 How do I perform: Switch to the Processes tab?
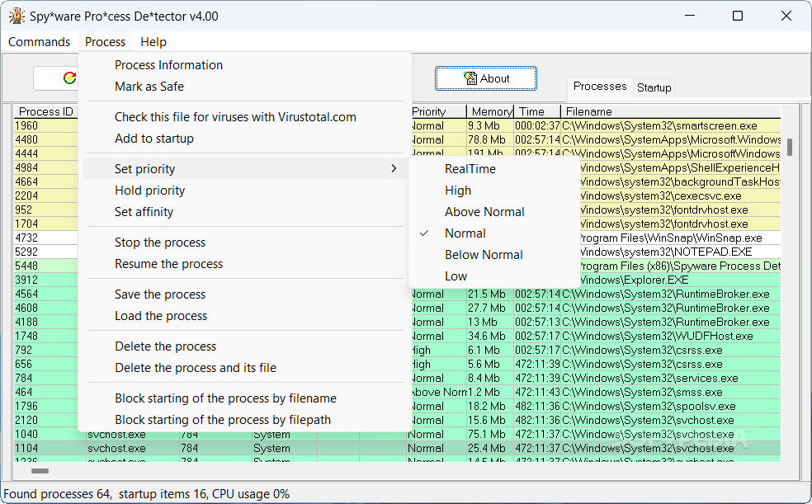(x=600, y=87)
